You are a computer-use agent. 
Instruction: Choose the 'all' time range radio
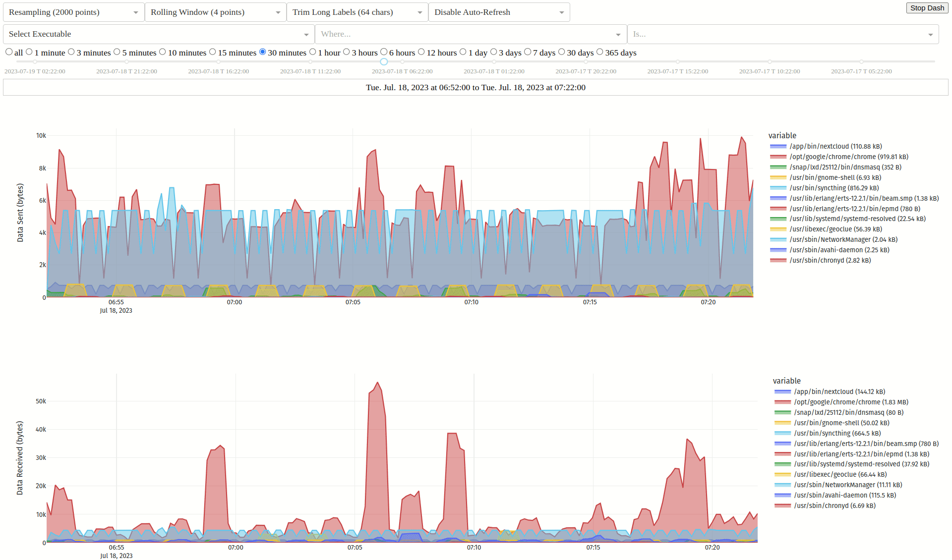click(x=9, y=52)
